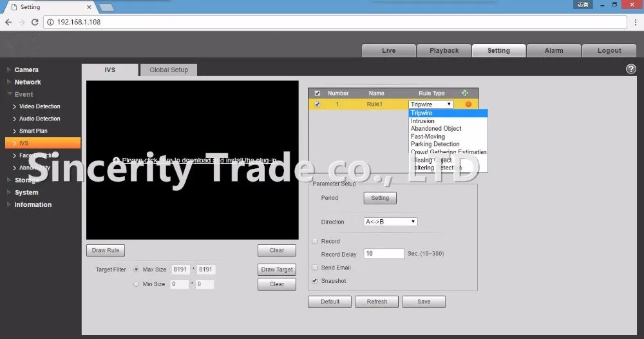
Task: Select the Max Size radio button
Action: coord(137,269)
